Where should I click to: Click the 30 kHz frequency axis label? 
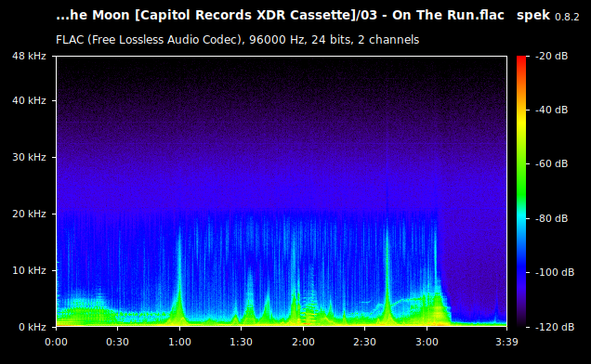pos(29,157)
